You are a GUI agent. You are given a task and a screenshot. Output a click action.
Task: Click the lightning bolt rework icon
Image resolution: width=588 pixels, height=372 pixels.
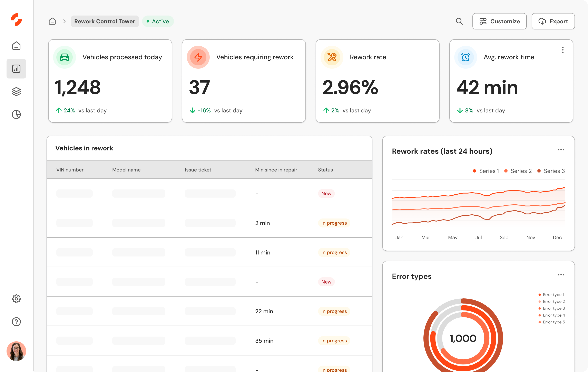pyautogui.click(x=198, y=57)
